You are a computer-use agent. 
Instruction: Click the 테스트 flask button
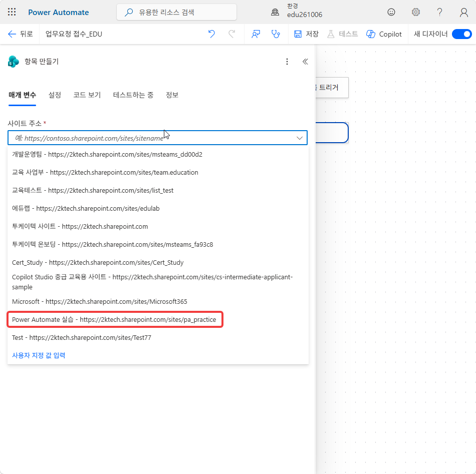click(x=342, y=34)
